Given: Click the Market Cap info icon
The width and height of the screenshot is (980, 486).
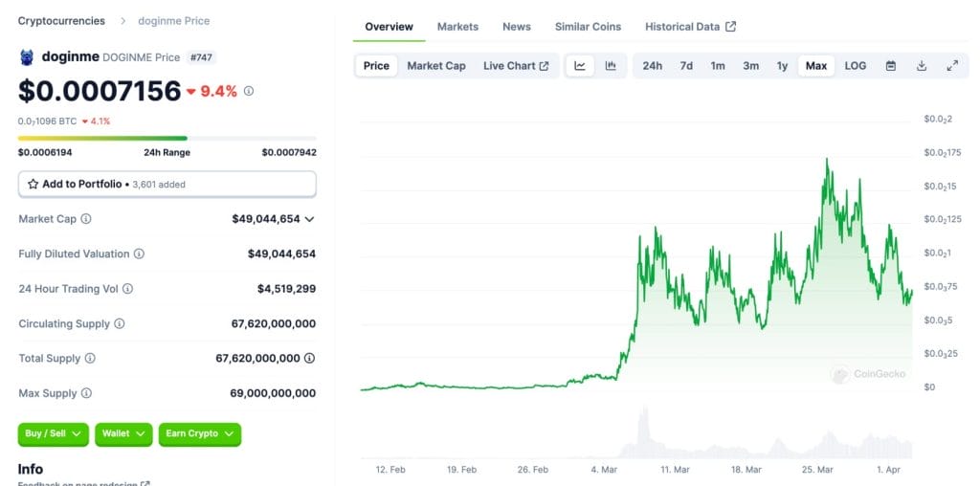Looking at the screenshot, I should pyautogui.click(x=86, y=219).
